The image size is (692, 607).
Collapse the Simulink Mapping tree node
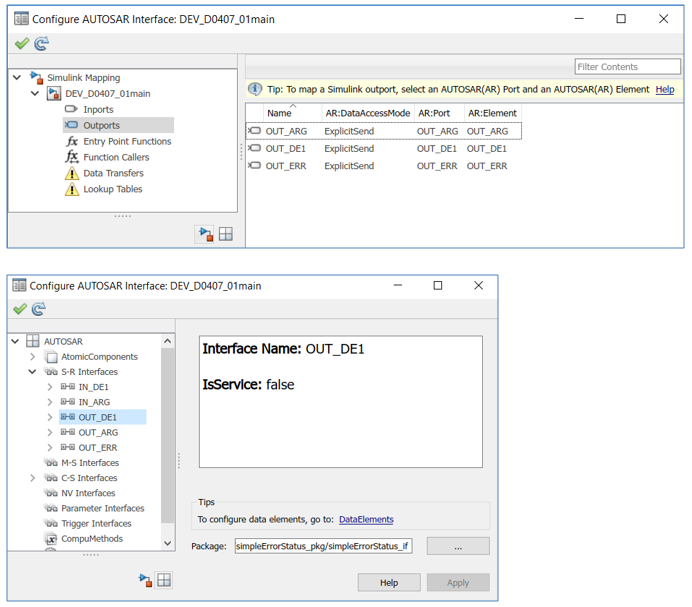coord(17,78)
